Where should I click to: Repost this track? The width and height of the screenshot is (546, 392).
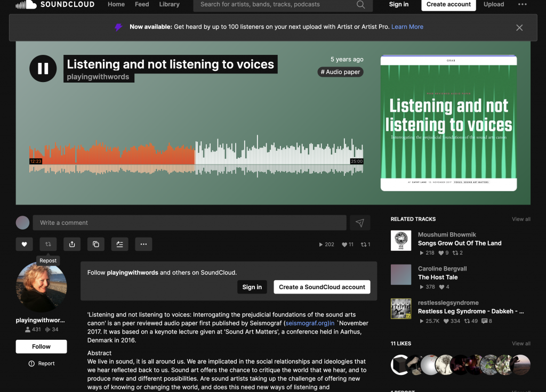click(48, 244)
